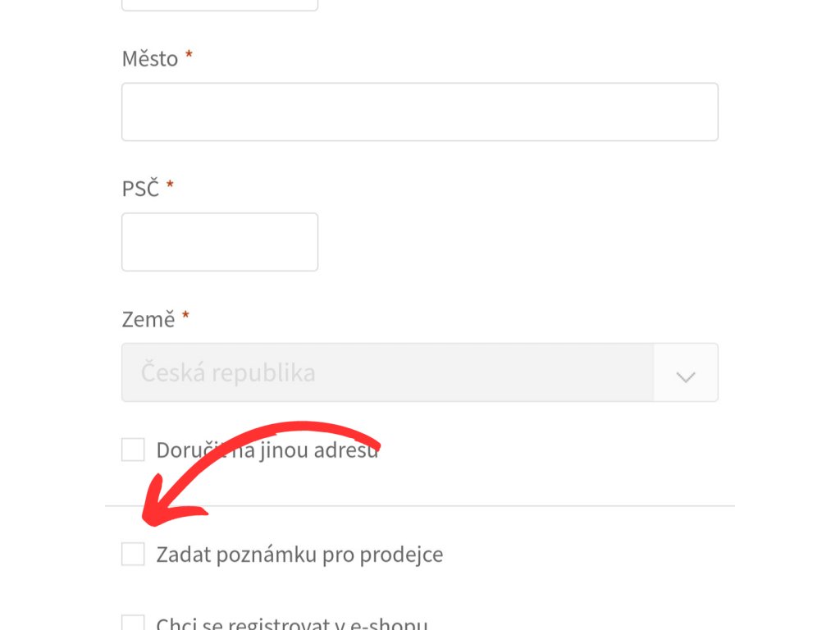Click the required asterisk after Země

(185, 317)
